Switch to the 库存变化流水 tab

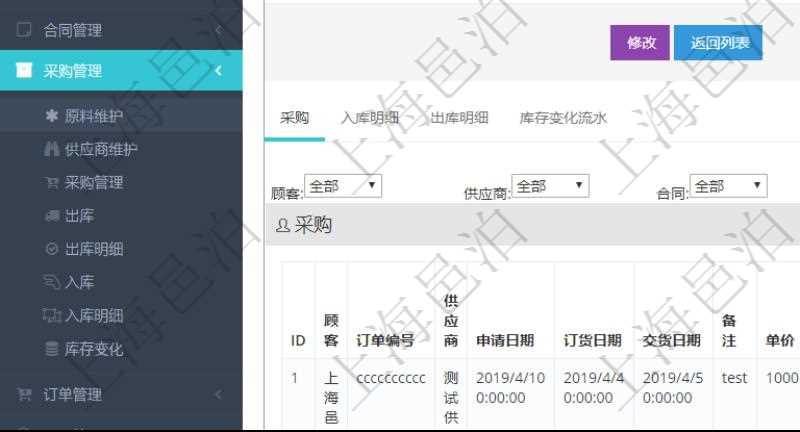point(563,118)
